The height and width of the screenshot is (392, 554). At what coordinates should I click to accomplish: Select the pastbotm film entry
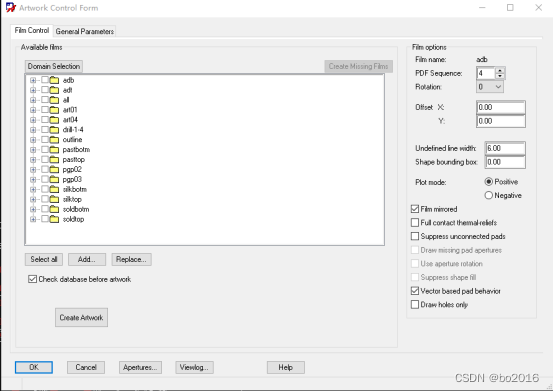click(x=76, y=150)
